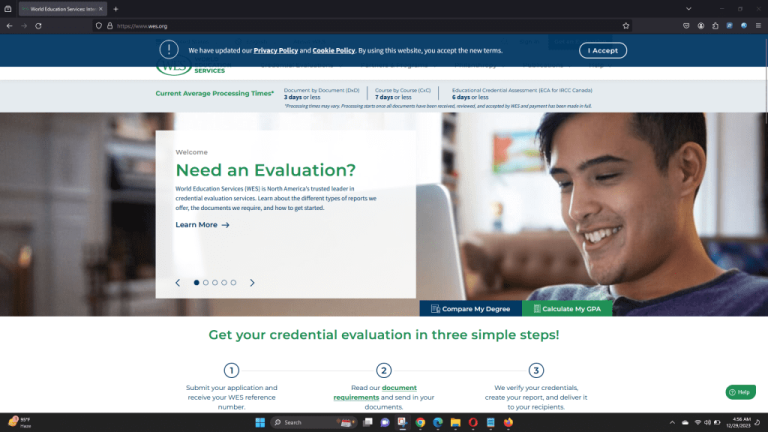Click the blue square extension icon in toolbar
Screen dimensions: 768x432
(729, 26)
